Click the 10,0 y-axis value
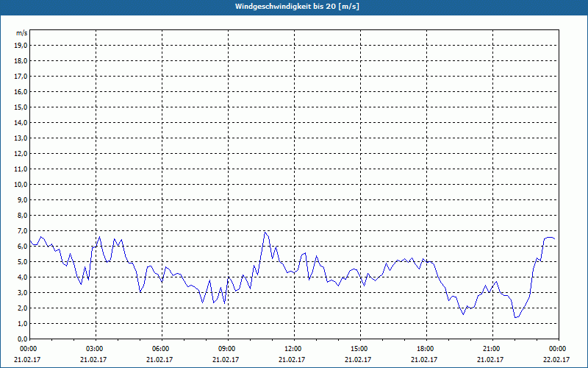This screenshot has height=368, width=588. point(21,185)
